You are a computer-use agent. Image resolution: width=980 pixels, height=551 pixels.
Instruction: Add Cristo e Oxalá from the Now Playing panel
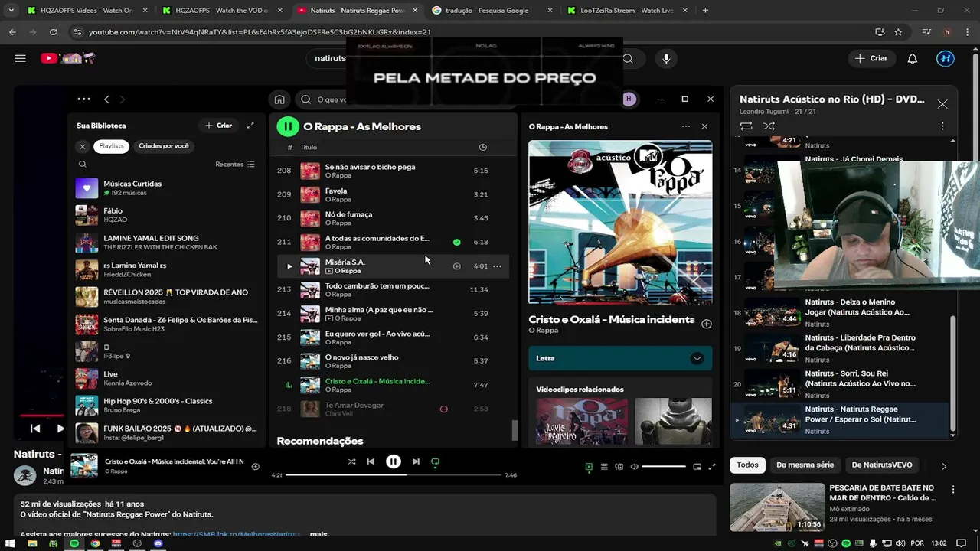707,324
